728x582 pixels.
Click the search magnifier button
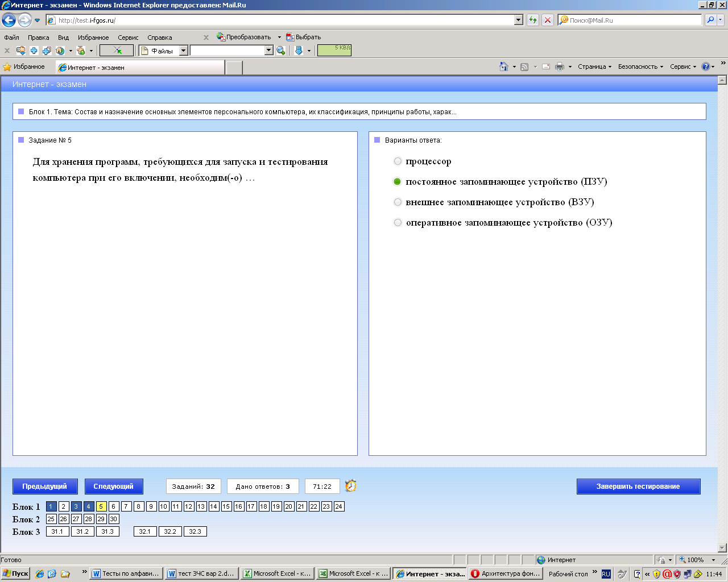click(x=710, y=20)
